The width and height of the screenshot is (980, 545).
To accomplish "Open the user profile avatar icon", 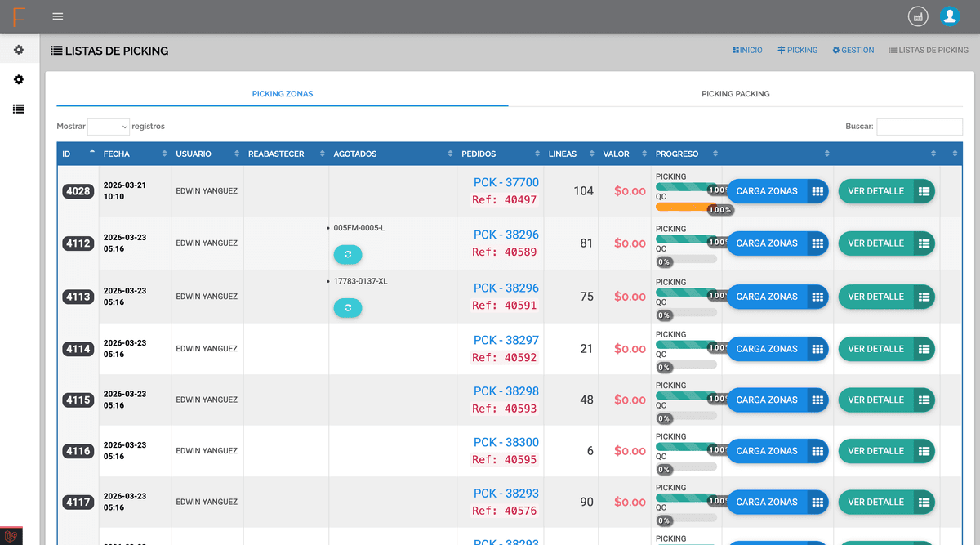I will tap(949, 16).
